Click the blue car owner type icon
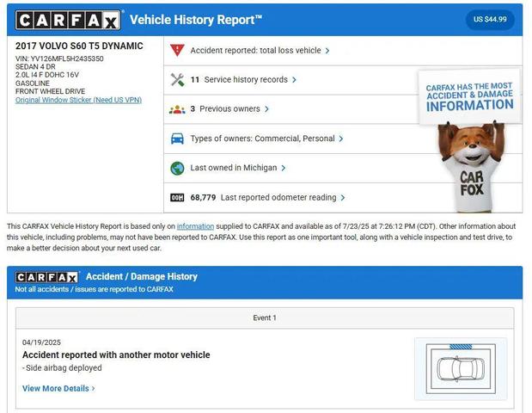The height and width of the screenshot is (413, 532). pyautogui.click(x=177, y=139)
